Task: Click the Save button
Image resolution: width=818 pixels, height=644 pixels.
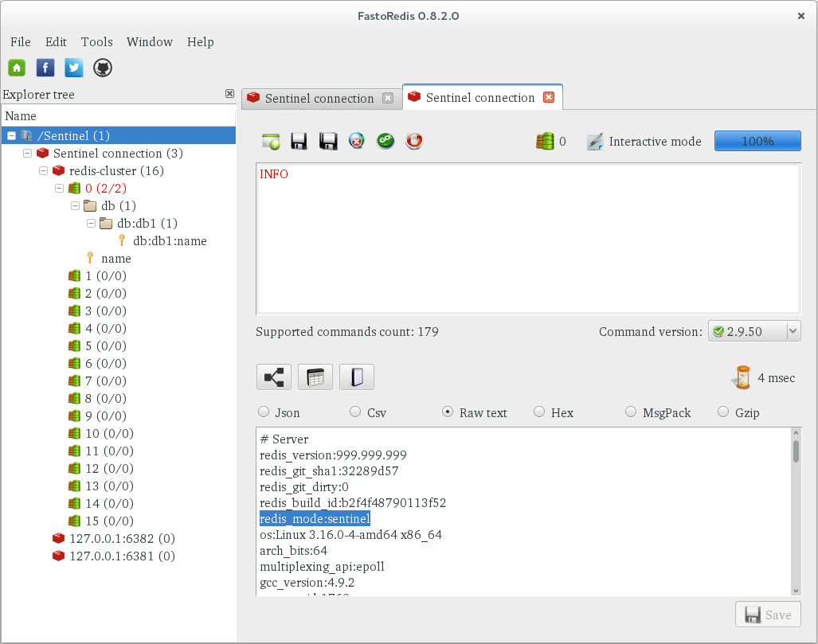Action: [768, 615]
